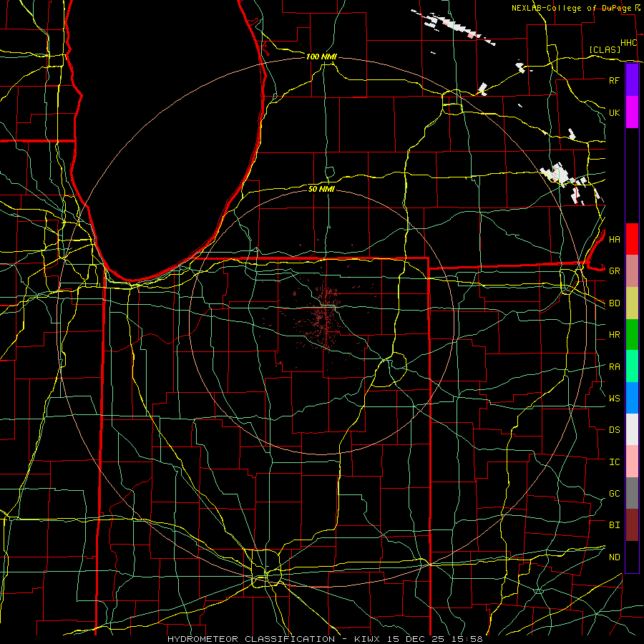Click the GC legend label
The width and height of the screenshot is (644, 644).
614,494
